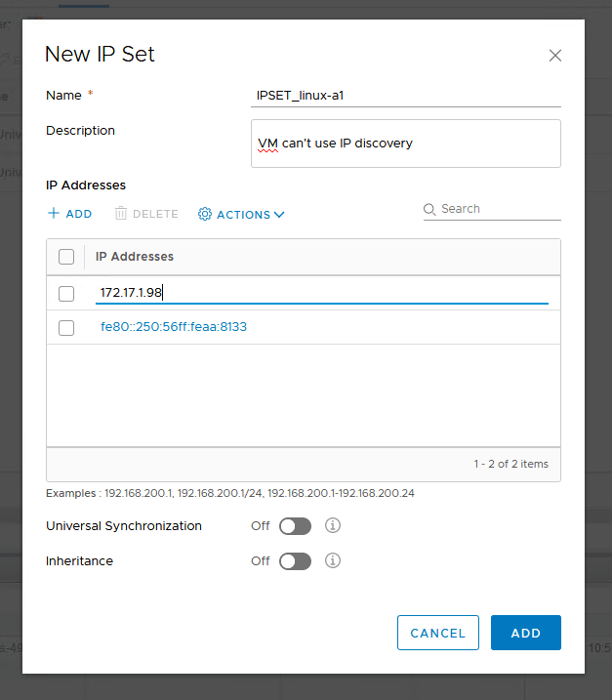Click the CANCEL button
This screenshot has width=612, height=700.
[x=438, y=633]
